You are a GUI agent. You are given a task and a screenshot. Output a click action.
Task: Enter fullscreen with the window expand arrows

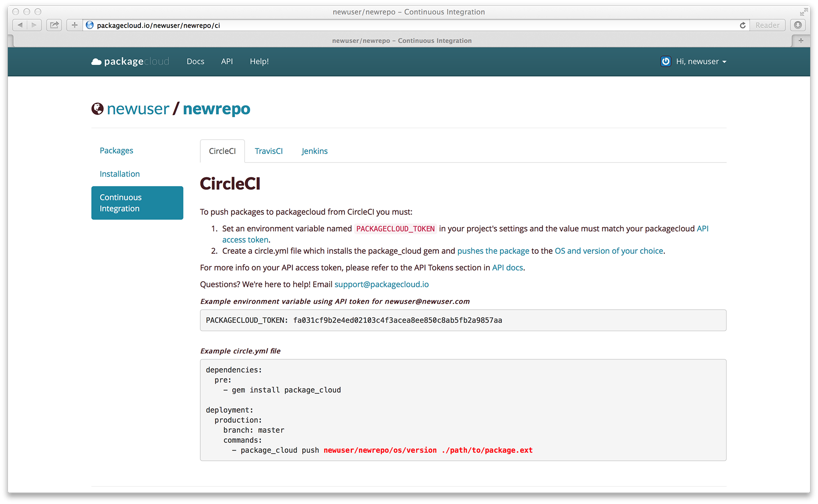click(x=804, y=12)
